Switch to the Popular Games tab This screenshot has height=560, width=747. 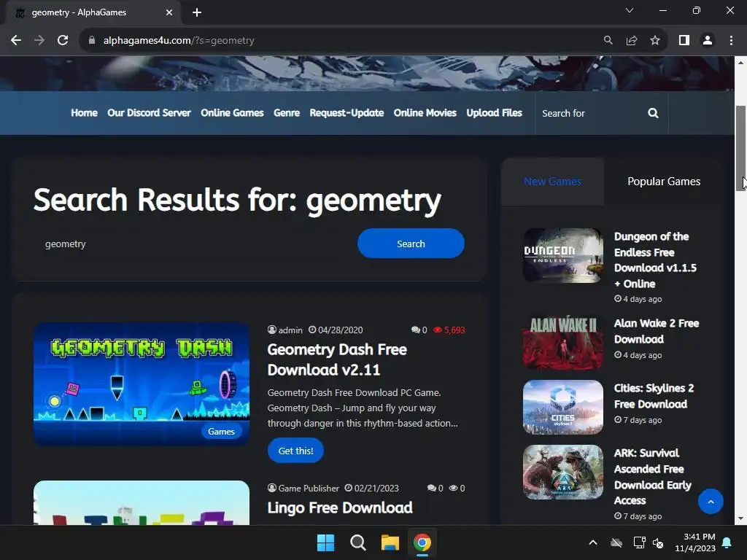pyautogui.click(x=664, y=182)
